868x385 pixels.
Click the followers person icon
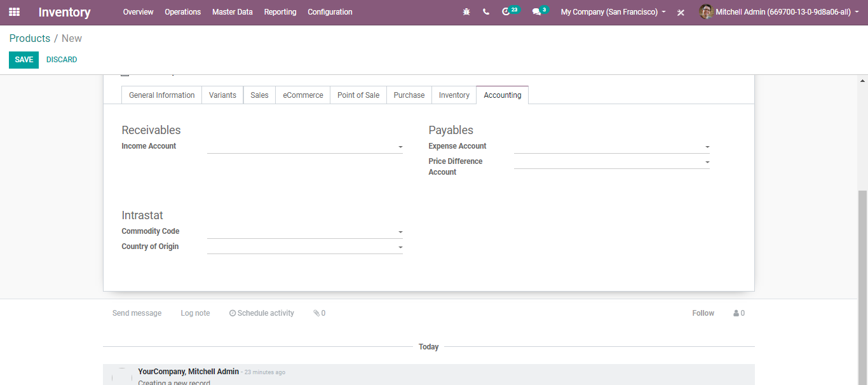[x=736, y=313]
